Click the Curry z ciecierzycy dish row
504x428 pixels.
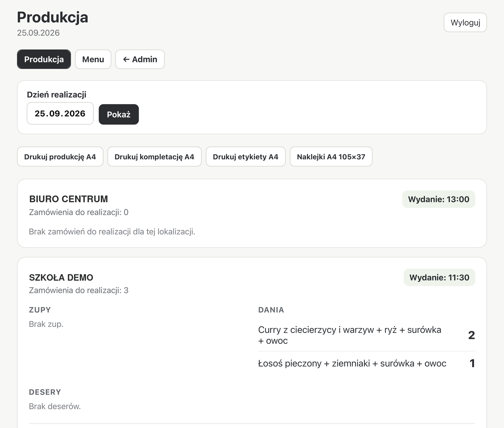tap(367, 335)
